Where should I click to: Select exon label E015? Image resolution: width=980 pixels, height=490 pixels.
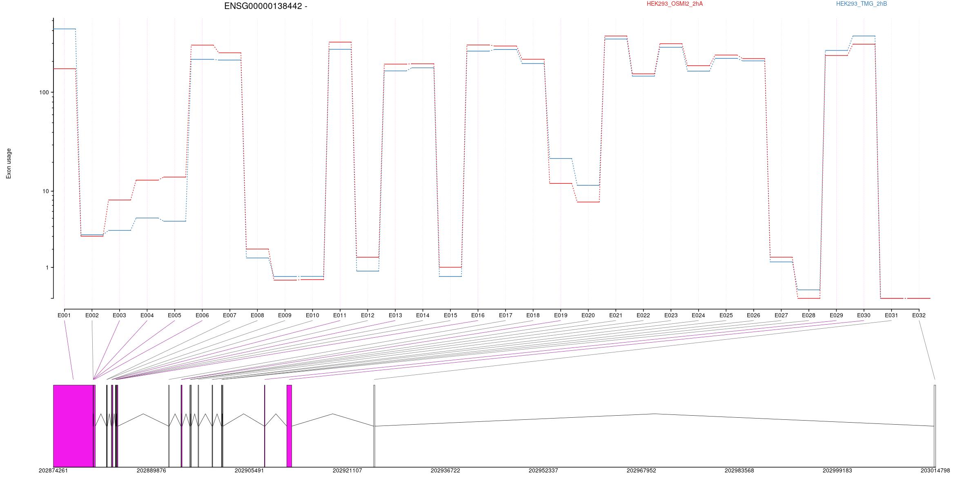point(450,315)
